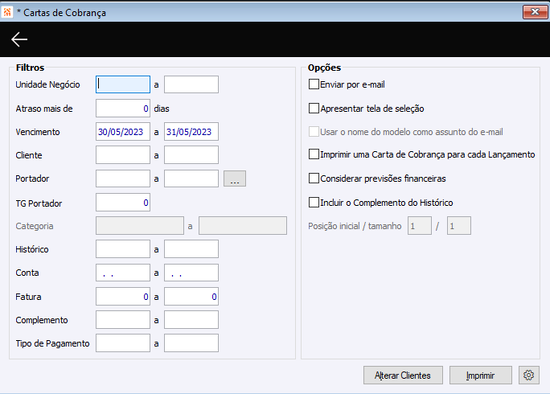Go back using the arrow icon
550x394 pixels.
[19, 39]
